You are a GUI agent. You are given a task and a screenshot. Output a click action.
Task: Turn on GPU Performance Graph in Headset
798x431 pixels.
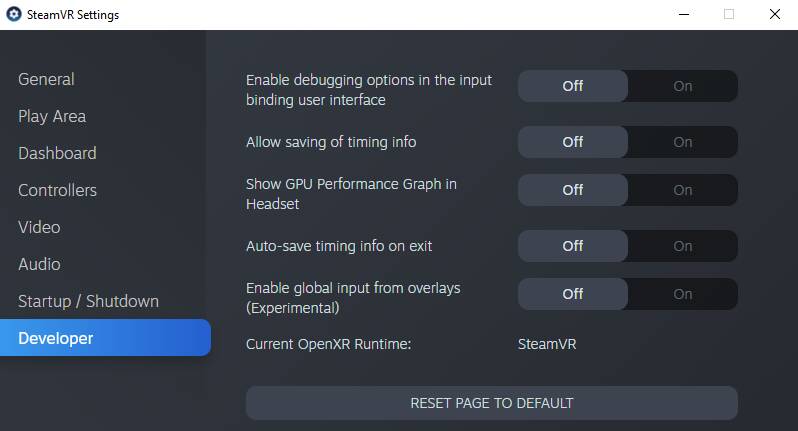click(683, 190)
